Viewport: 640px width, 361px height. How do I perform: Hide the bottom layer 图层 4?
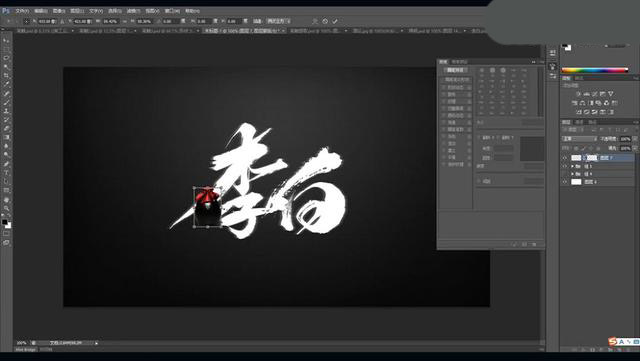(565, 182)
